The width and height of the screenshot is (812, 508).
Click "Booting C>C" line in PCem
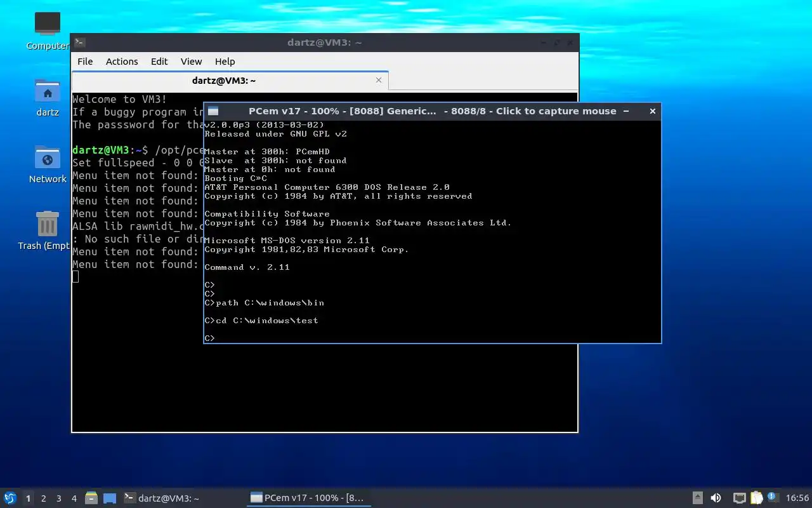235,178
